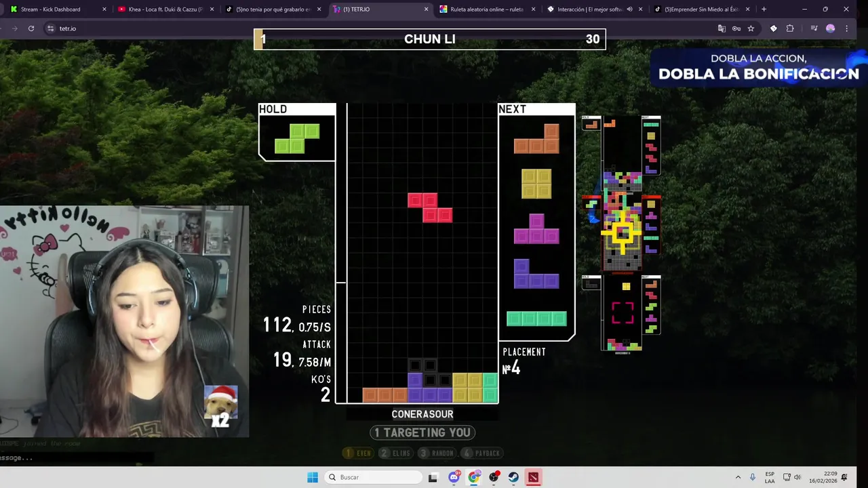Viewport: 868px width, 488px height.
Task: Click the ESP LAA language indicator
Action: [x=770, y=477]
